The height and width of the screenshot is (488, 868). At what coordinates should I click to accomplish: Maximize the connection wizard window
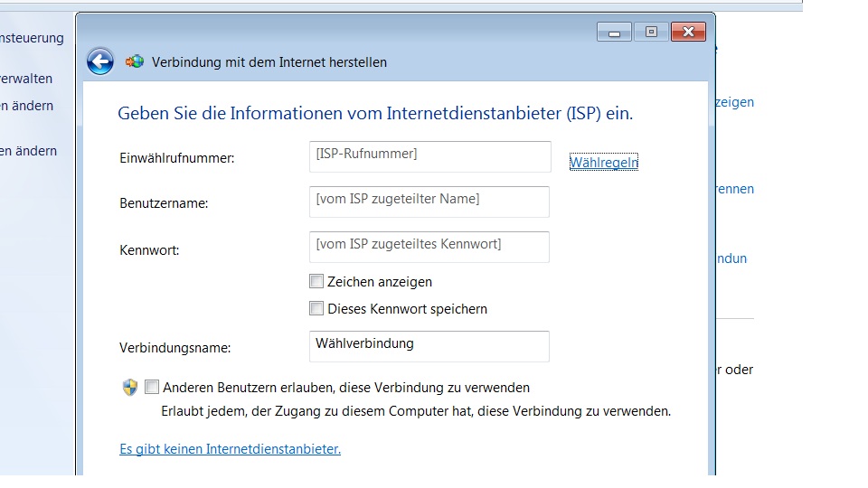(x=650, y=33)
